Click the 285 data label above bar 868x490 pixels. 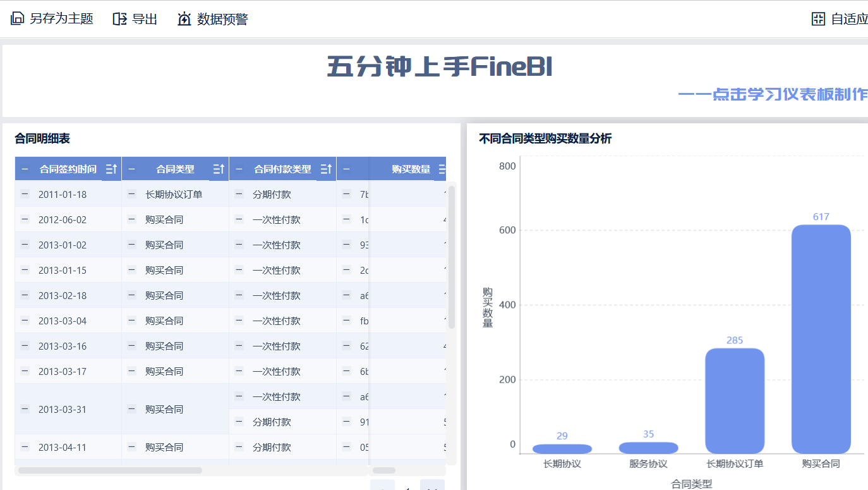click(735, 340)
